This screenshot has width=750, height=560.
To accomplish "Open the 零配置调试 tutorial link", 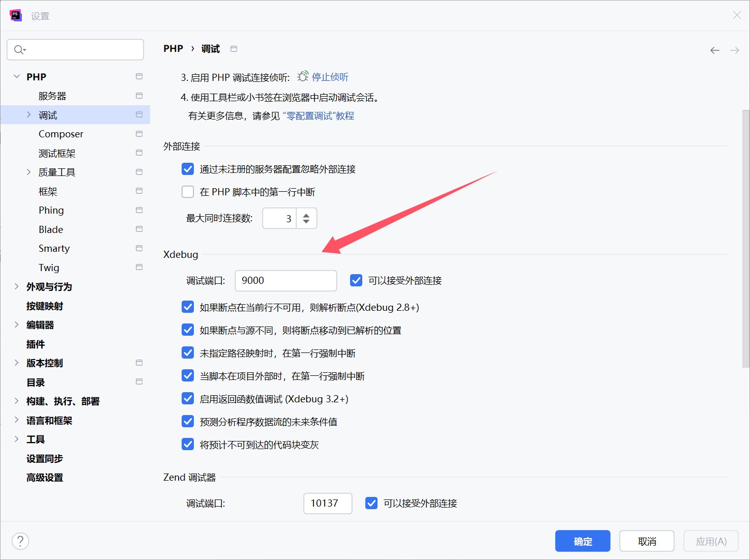I will (x=318, y=116).
